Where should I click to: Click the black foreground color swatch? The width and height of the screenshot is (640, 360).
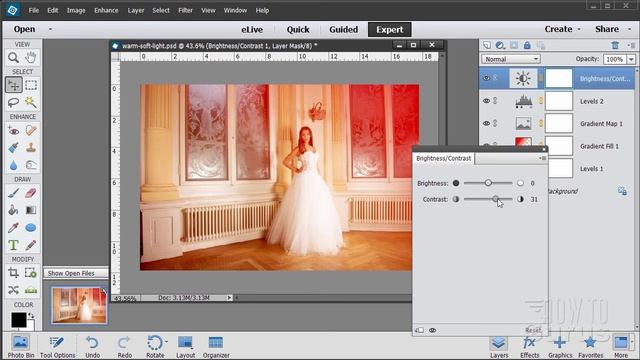tap(18, 320)
